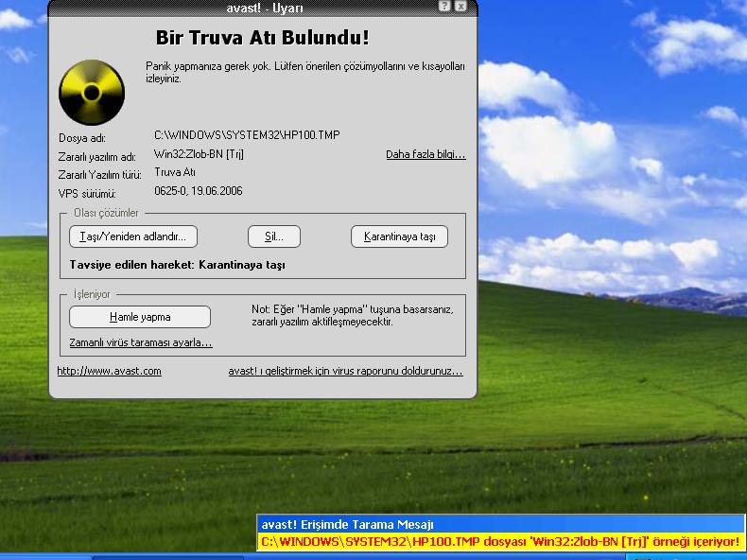Click the VPS version 0625-0, 19.06.2006
This screenshot has height=560, width=747.
click(x=199, y=191)
